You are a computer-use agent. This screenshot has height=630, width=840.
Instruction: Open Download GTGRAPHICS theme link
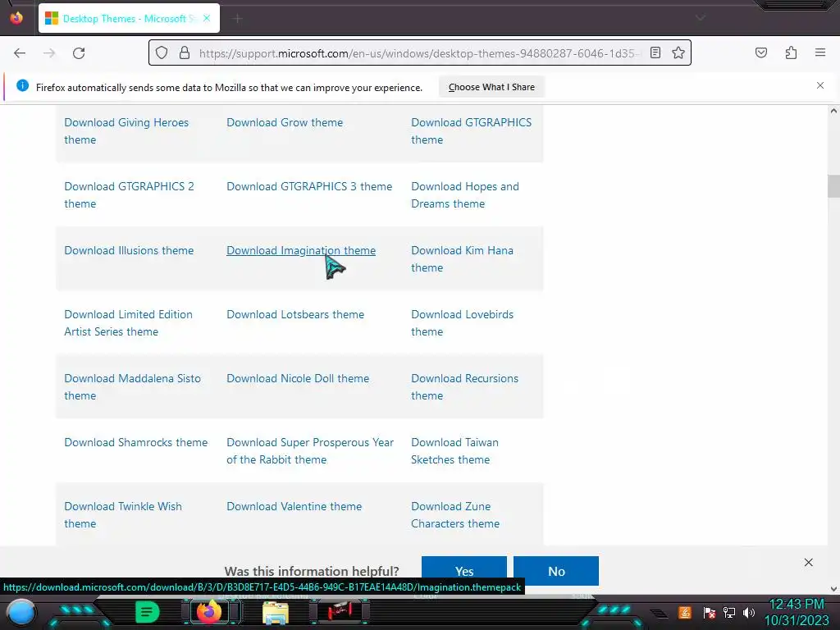point(472,130)
